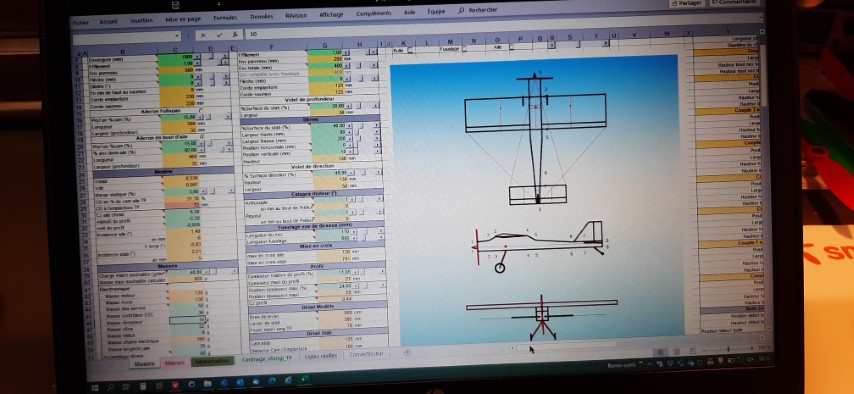Screen dimensions: 854x394
Task: Expand the Name Box dropdown arrow
Action: click(x=177, y=35)
